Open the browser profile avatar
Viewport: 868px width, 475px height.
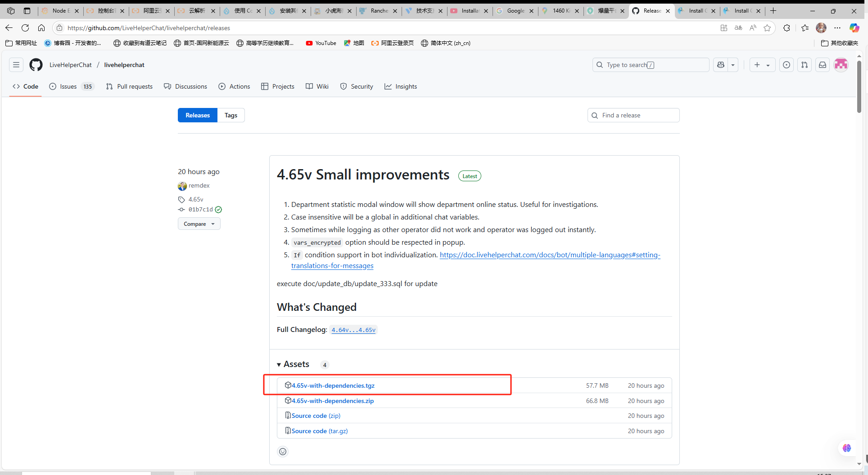(x=821, y=28)
